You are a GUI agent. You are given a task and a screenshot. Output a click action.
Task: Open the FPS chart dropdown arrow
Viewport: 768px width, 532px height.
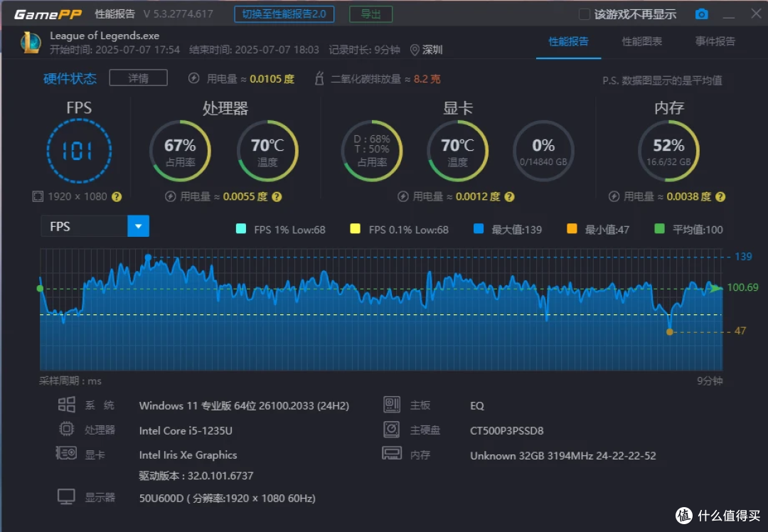[x=139, y=226]
